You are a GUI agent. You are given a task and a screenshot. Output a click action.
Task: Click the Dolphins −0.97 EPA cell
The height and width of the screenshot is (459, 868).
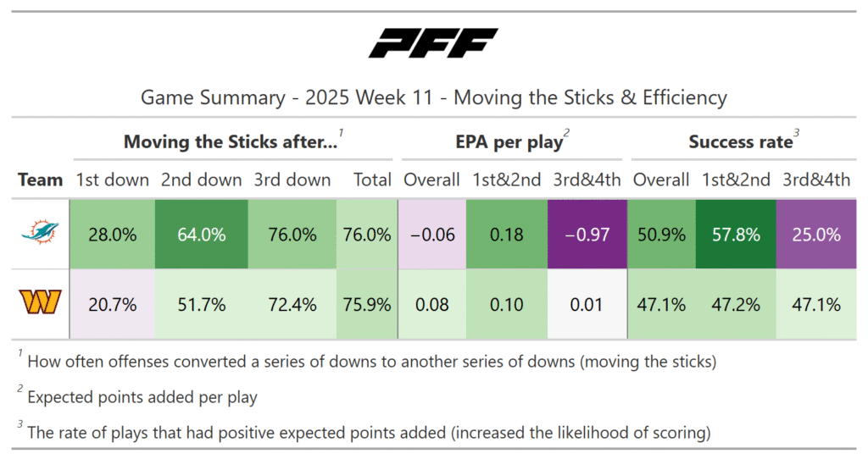587,235
